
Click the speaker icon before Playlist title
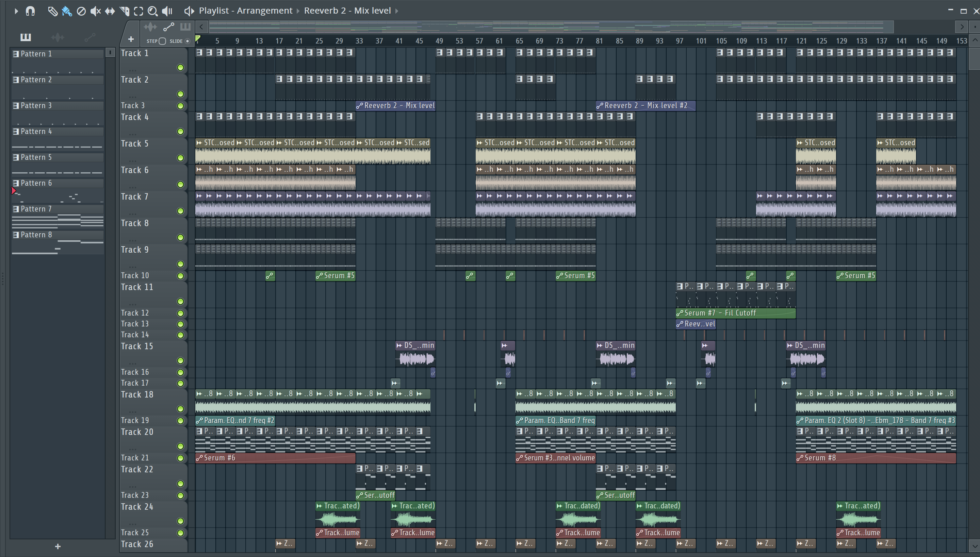click(x=189, y=11)
